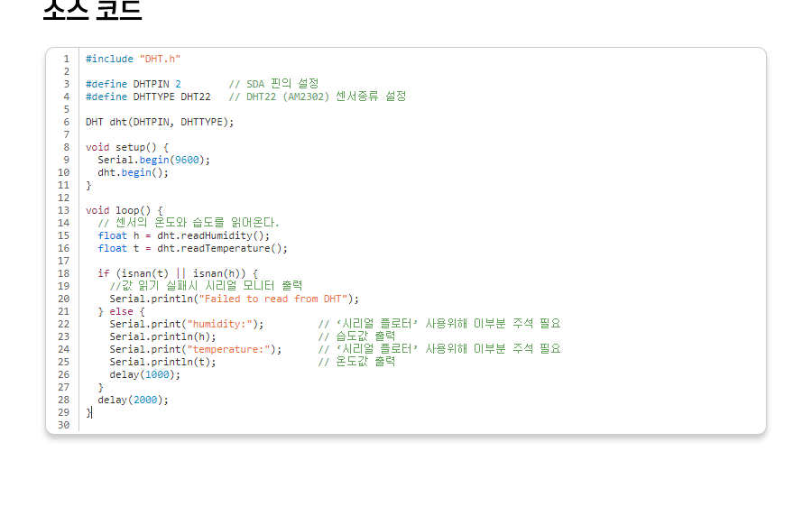Click the Serial.begin(9600); line
The height and width of the screenshot is (525, 812).
coord(153,160)
